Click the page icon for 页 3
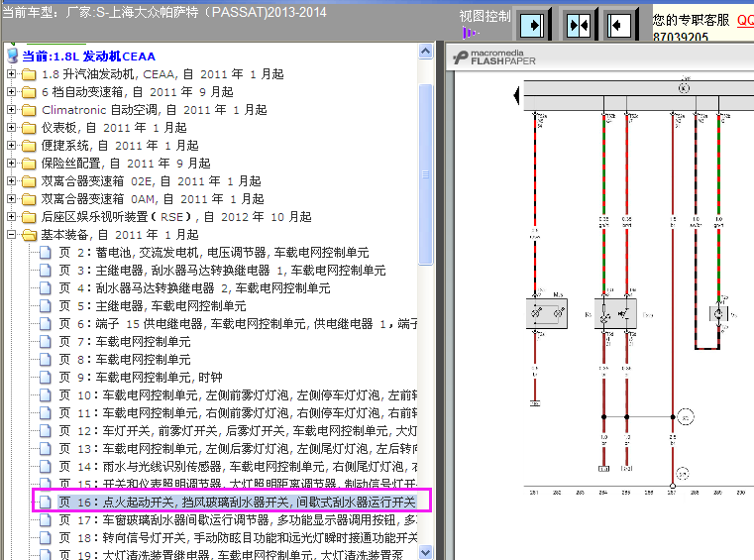Screen dimensions: 754x560 (x=46, y=271)
